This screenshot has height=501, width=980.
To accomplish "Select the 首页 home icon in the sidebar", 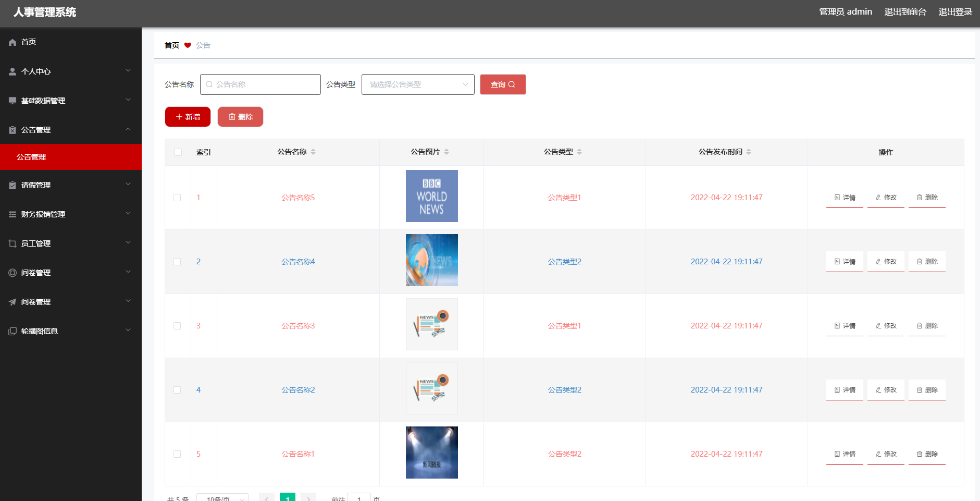I will (x=12, y=42).
